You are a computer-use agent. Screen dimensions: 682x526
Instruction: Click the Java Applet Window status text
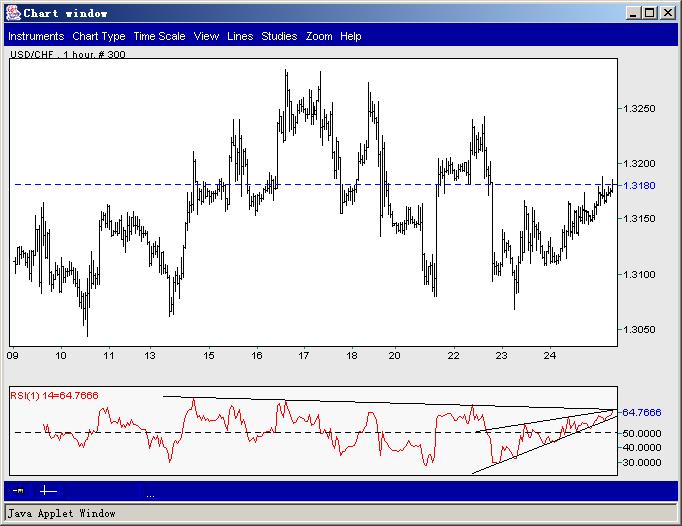tap(61, 514)
